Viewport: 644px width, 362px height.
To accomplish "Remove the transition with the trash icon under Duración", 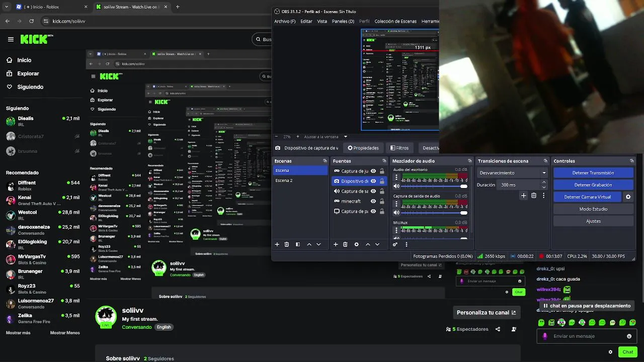I will [534, 196].
